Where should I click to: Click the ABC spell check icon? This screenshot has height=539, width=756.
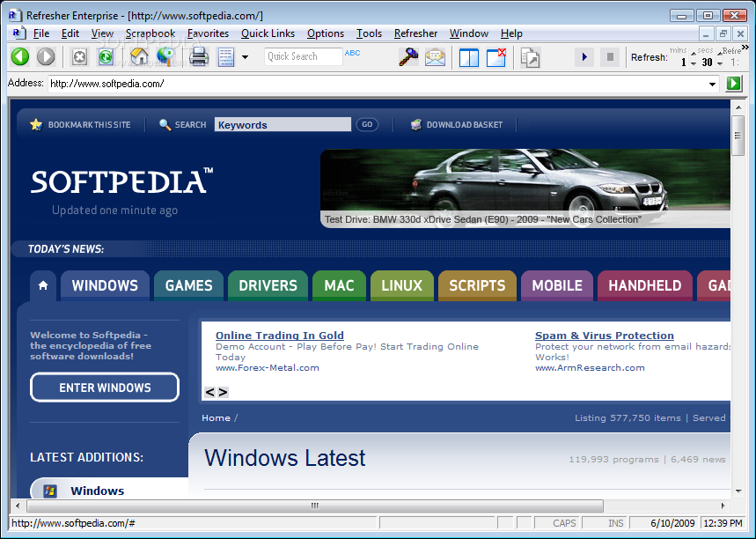[x=352, y=53]
